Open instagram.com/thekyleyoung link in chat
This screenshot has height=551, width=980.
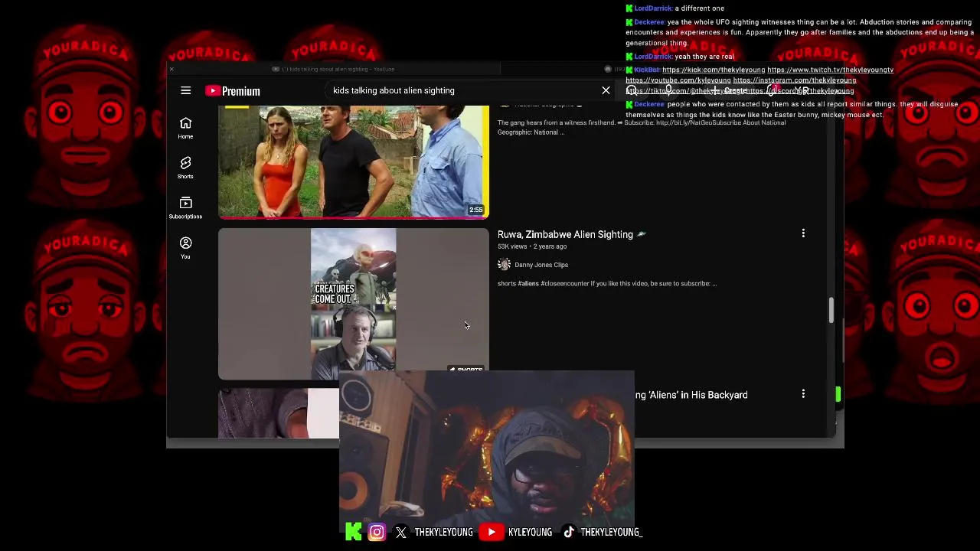(x=795, y=80)
